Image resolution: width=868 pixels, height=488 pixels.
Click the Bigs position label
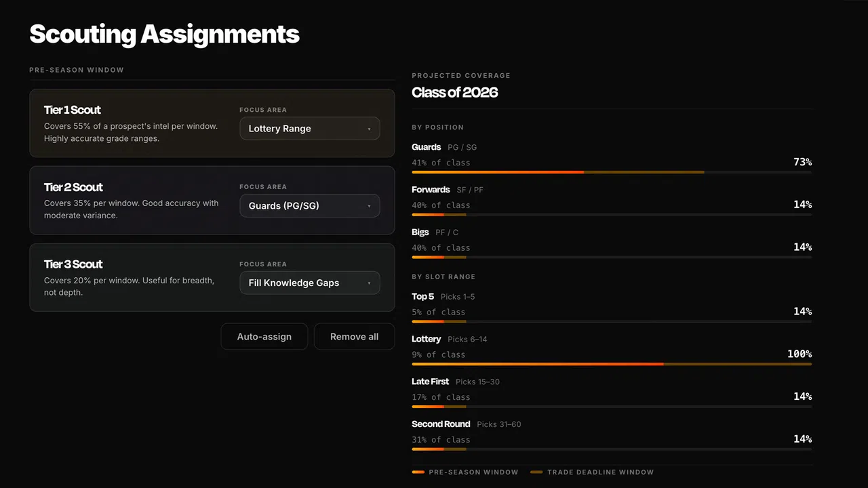420,232
